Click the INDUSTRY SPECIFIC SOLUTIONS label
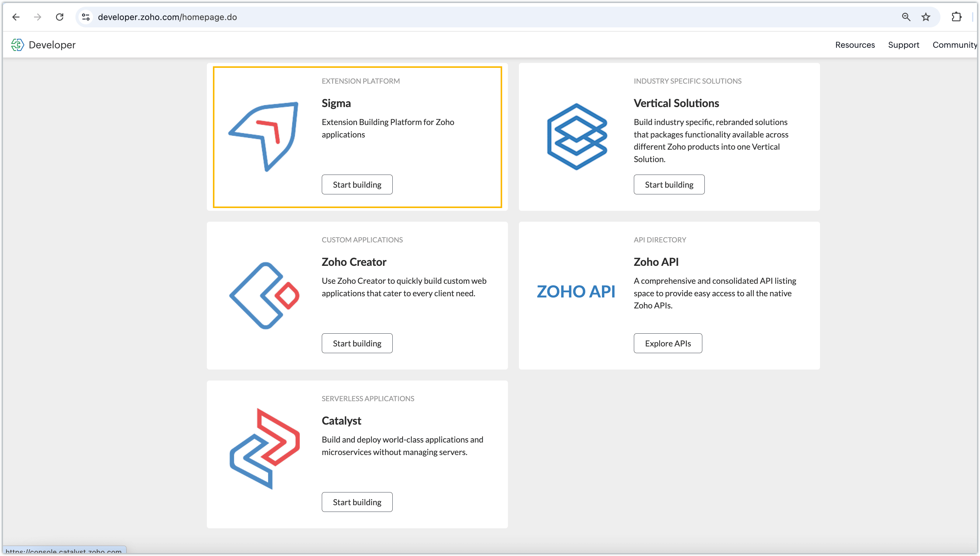 point(687,81)
